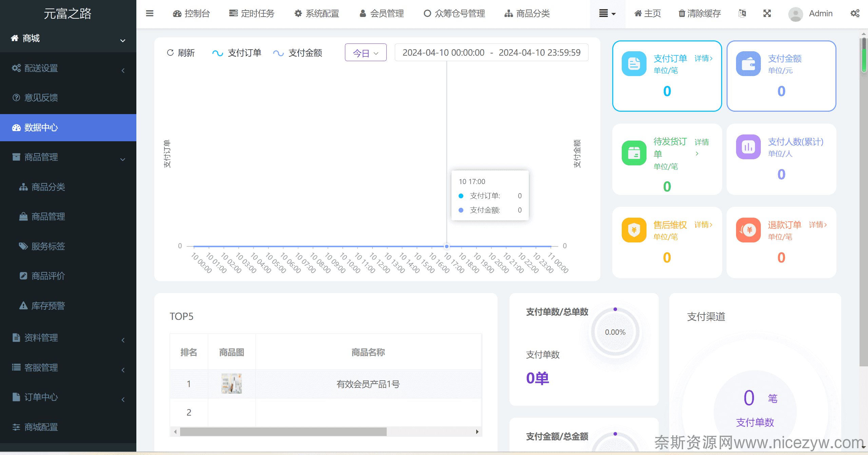Click the 刷新 refresh button

181,53
